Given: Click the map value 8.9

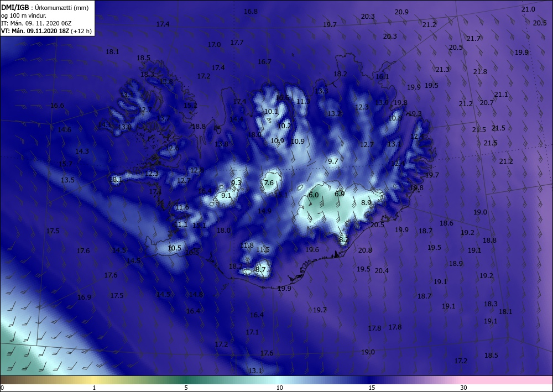Looking at the screenshot, I should pyautogui.click(x=366, y=203).
